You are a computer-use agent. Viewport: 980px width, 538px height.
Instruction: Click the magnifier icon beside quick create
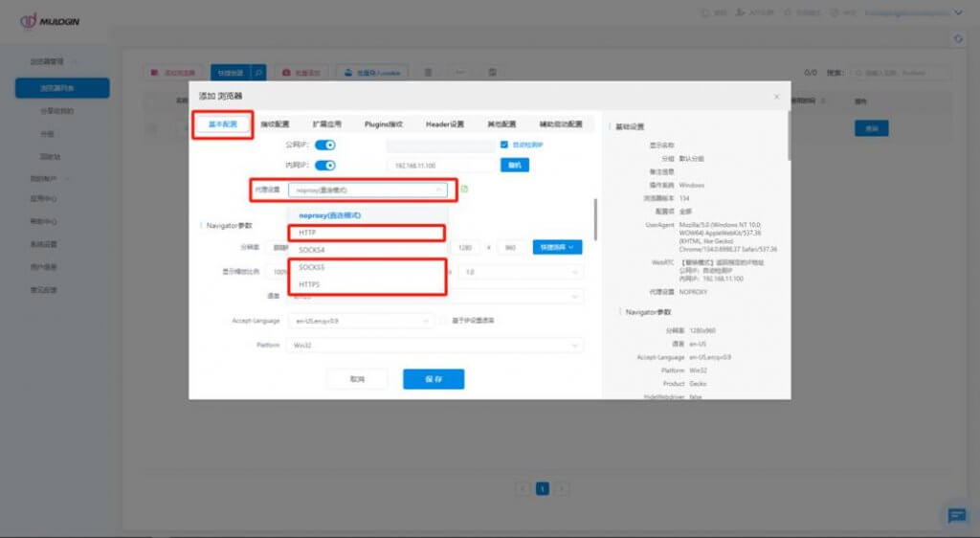pyautogui.click(x=259, y=72)
